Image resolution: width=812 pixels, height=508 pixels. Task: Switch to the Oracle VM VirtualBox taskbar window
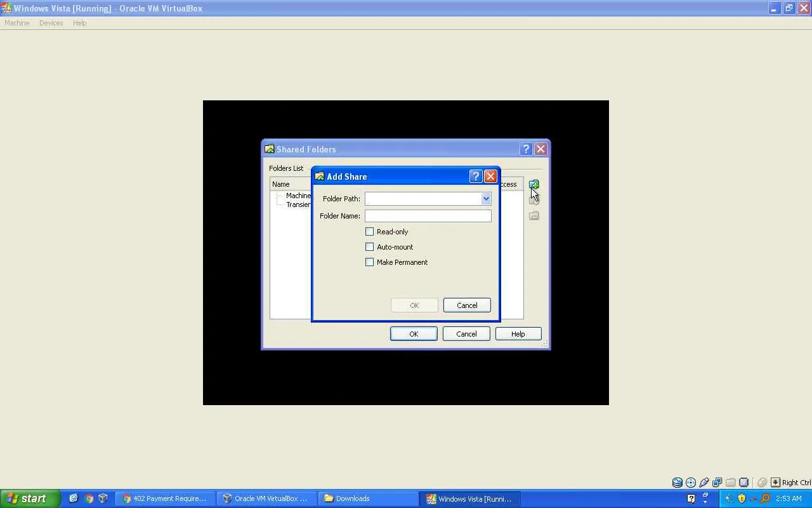click(265, 498)
